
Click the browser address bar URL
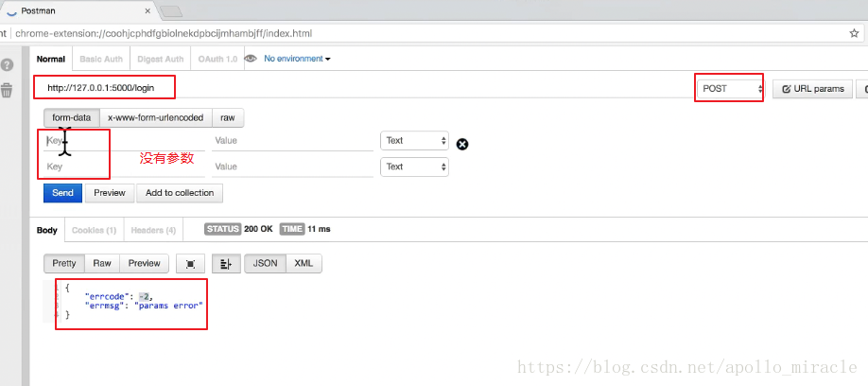164,33
